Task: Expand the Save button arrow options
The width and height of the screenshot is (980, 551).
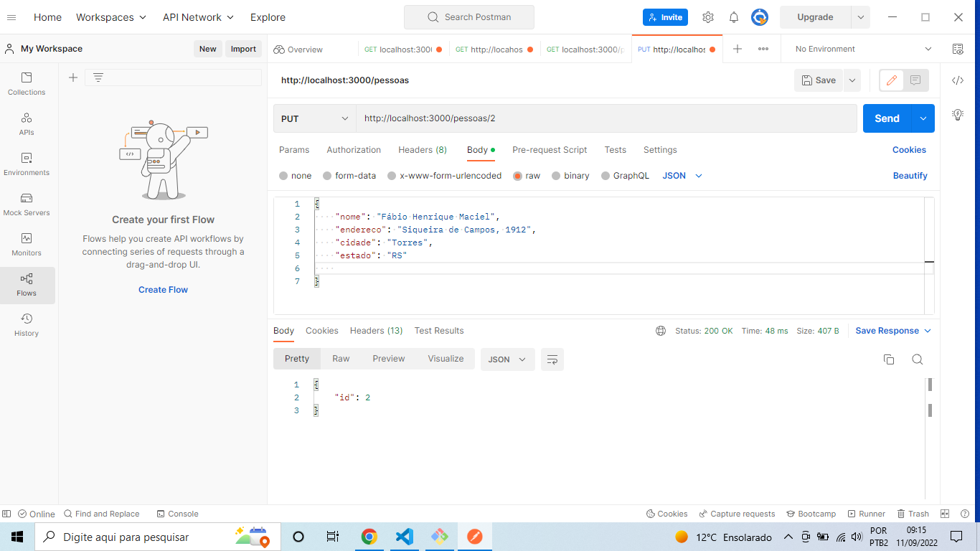Action: coord(852,80)
